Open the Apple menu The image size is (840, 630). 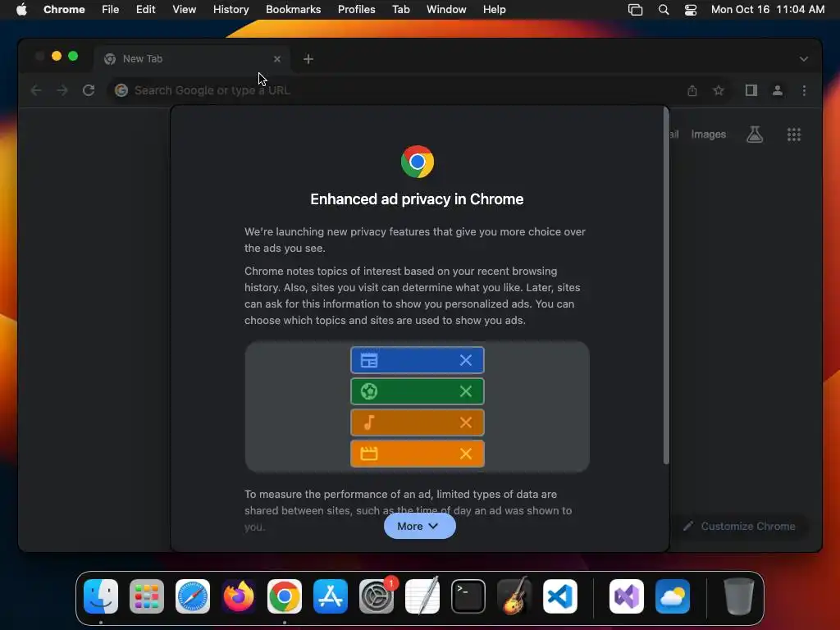click(x=21, y=10)
